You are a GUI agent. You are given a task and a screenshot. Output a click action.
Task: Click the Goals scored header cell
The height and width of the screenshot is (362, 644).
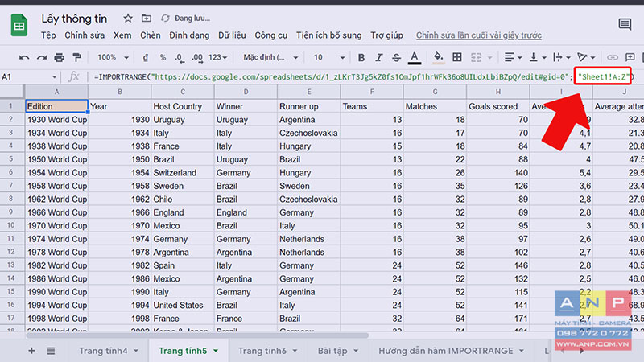coord(497,106)
